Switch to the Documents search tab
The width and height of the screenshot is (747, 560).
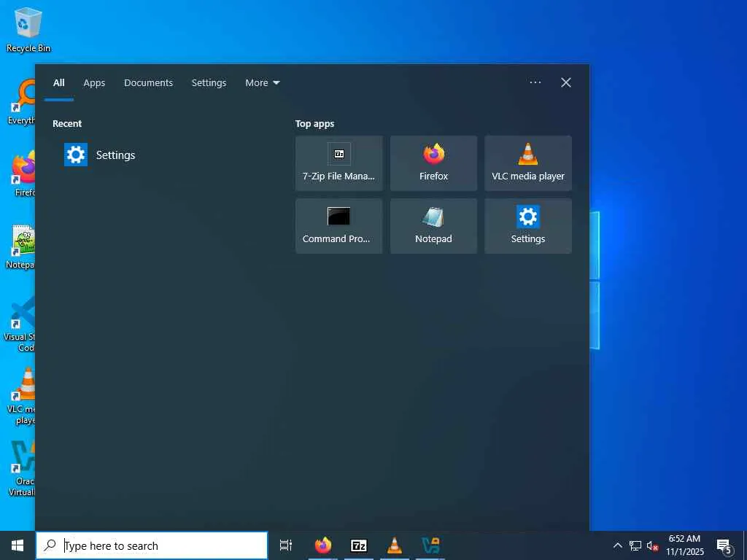pyautogui.click(x=148, y=83)
